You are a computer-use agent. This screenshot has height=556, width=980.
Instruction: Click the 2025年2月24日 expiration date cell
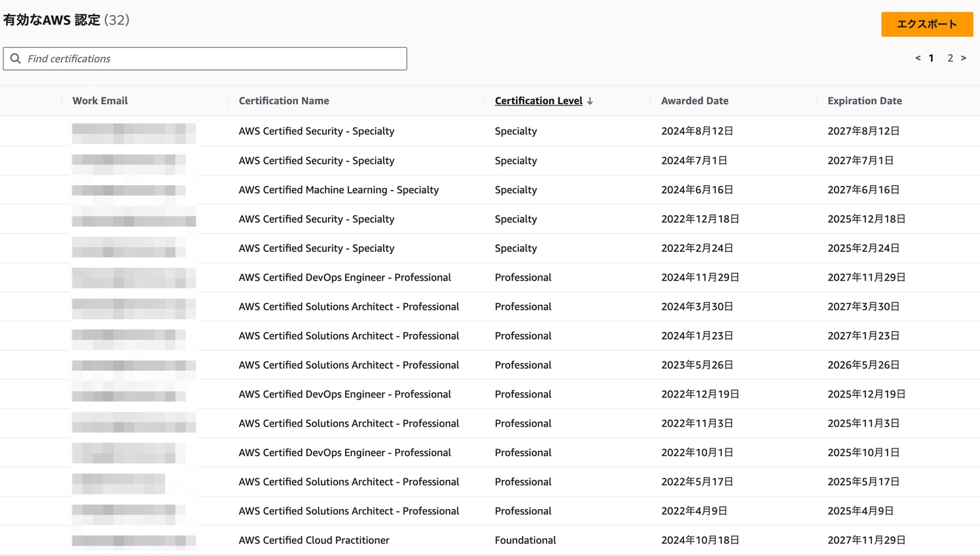click(864, 248)
